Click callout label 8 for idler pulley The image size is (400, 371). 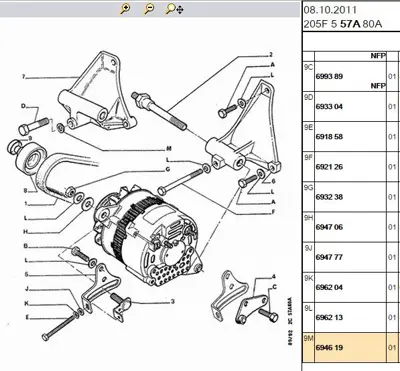tap(25, 191)
